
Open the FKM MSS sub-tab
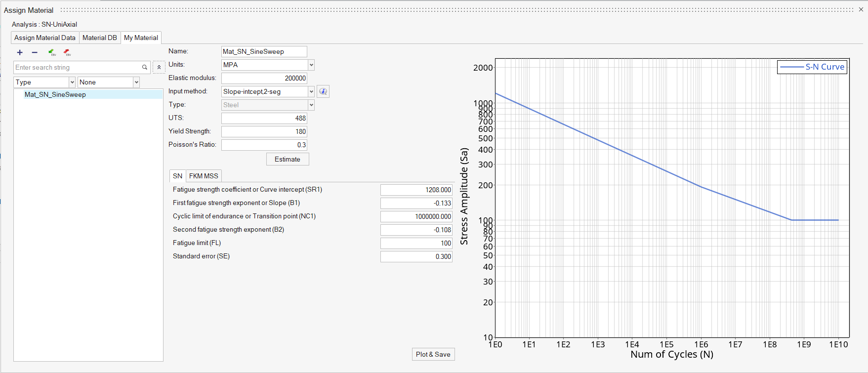[x=204, y=176]
